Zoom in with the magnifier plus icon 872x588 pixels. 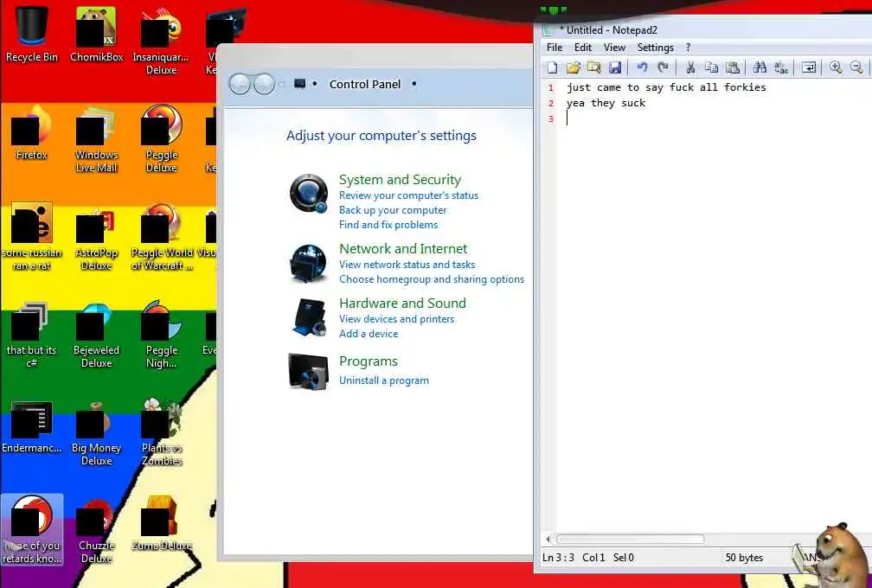pyautogui.click(x=836, y=67)
